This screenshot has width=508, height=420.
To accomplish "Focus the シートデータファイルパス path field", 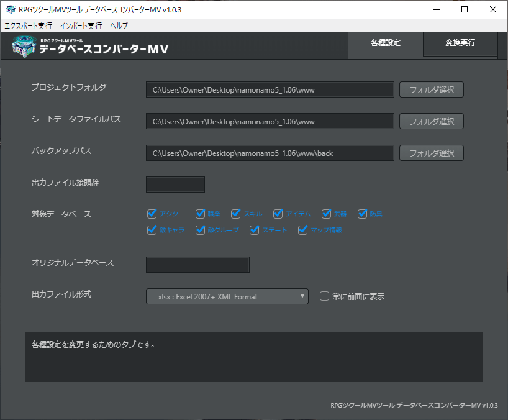I will click(270, 122).
